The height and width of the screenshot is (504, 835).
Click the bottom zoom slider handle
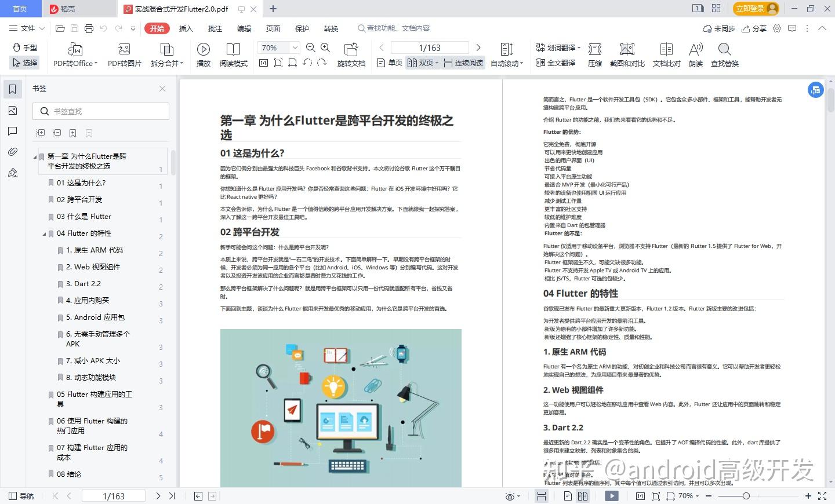(748, 496)
